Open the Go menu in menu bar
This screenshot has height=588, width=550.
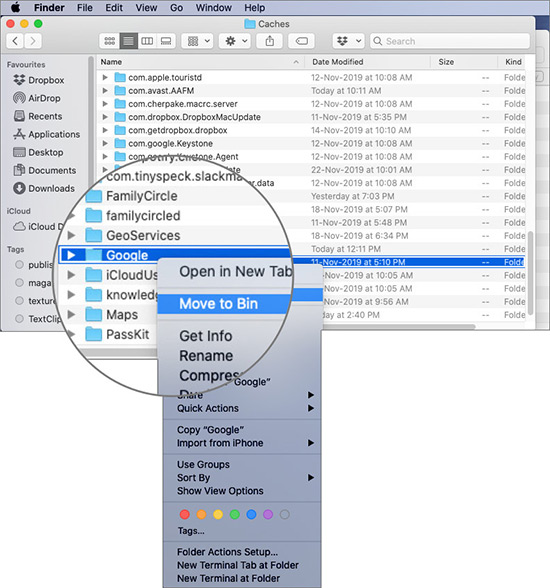pos(176,8)
